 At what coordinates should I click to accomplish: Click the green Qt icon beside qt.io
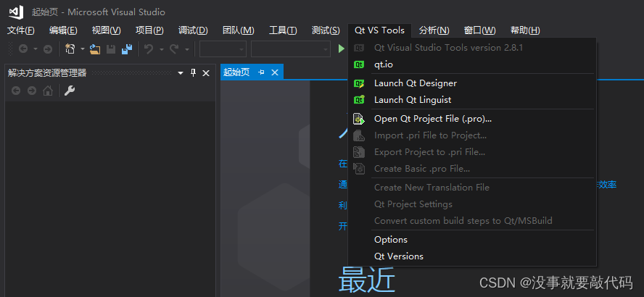359,64
